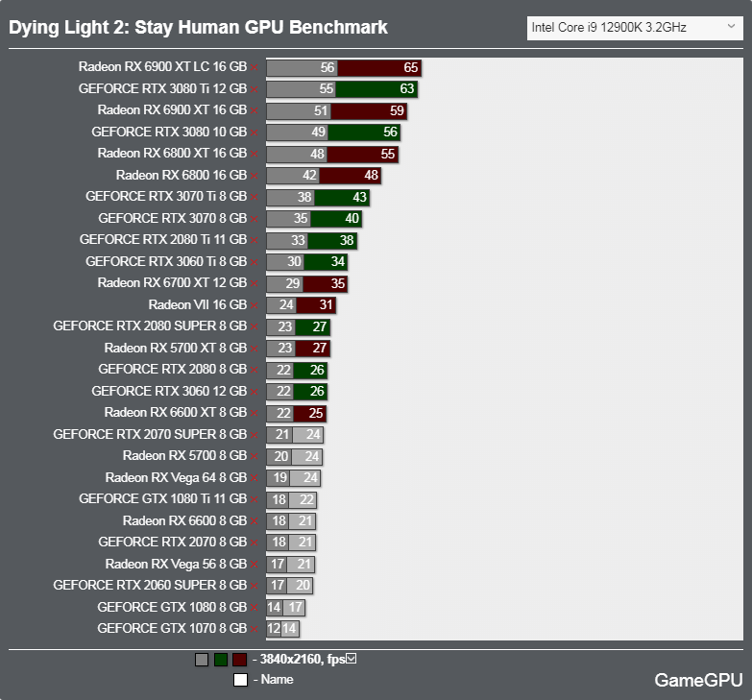Click label 'GEFORCE RTX 2080 SUPER 8 GB'
This screenshot has height=700, width=752.
pos(150,326)
